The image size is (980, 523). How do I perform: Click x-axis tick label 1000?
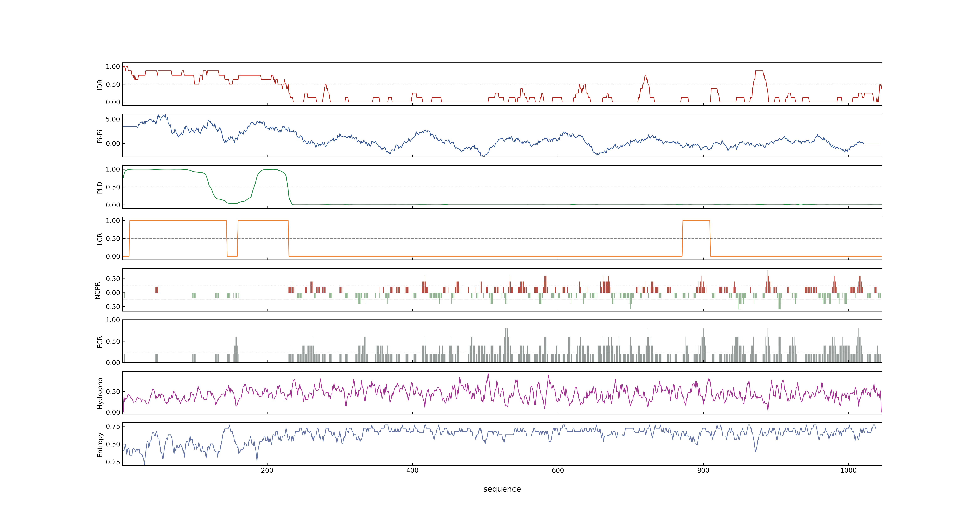(848, 470)
